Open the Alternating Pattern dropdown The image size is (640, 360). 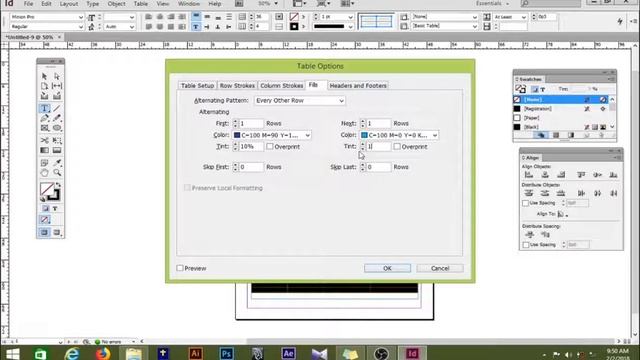(300, 100)
